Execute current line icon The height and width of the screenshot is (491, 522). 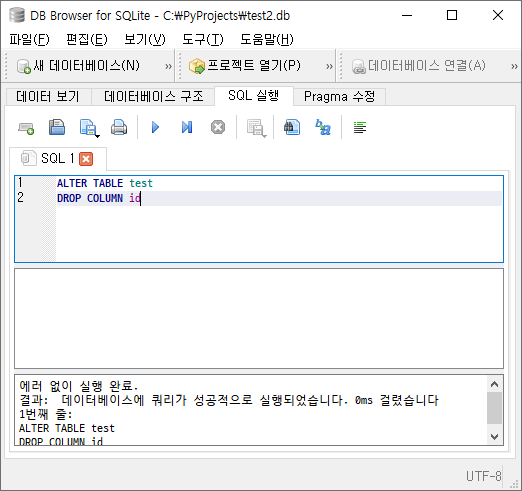pos(187,127)
